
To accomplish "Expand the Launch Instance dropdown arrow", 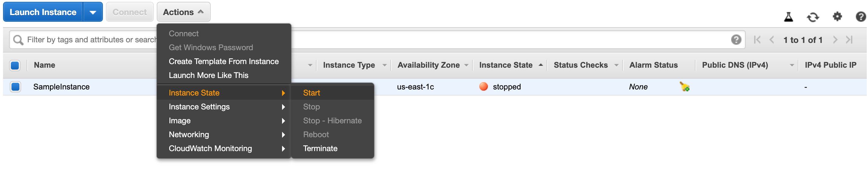I will 93,12.
